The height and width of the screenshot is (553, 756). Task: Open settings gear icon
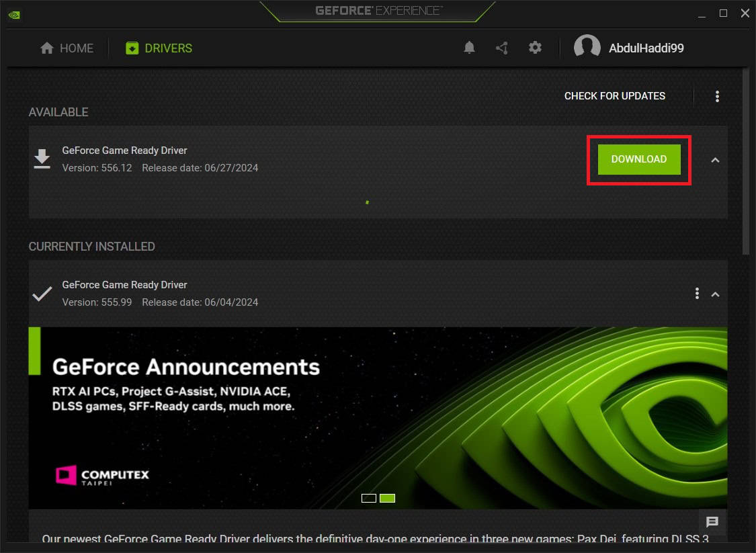coord(535,47)
